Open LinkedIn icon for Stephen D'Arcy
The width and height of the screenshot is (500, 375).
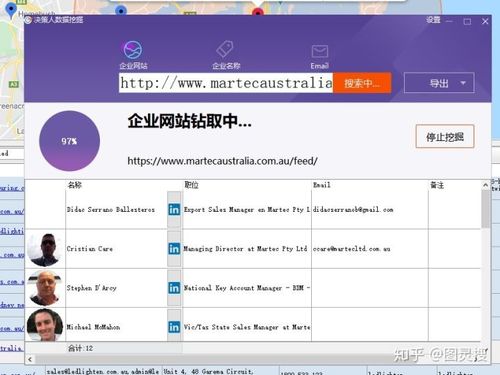click(174, 288)
